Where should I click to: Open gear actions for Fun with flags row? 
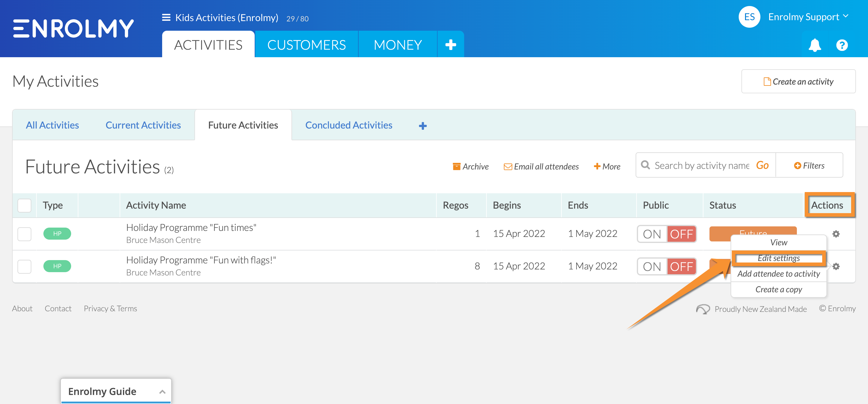tap(836, 266)
